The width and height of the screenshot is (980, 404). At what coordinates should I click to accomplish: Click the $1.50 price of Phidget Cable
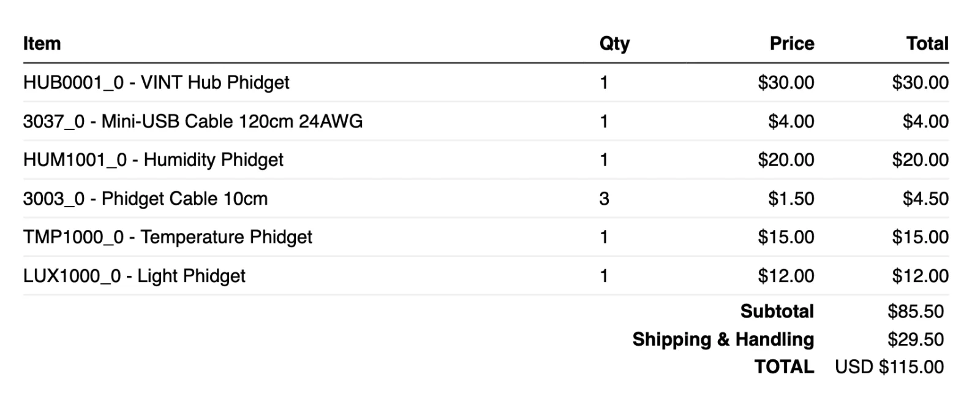tap(791, 199)
